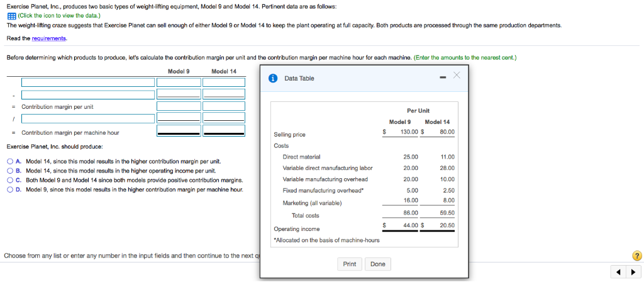Click 'Fixed manufacturing overhead*' label

[323, 191]
